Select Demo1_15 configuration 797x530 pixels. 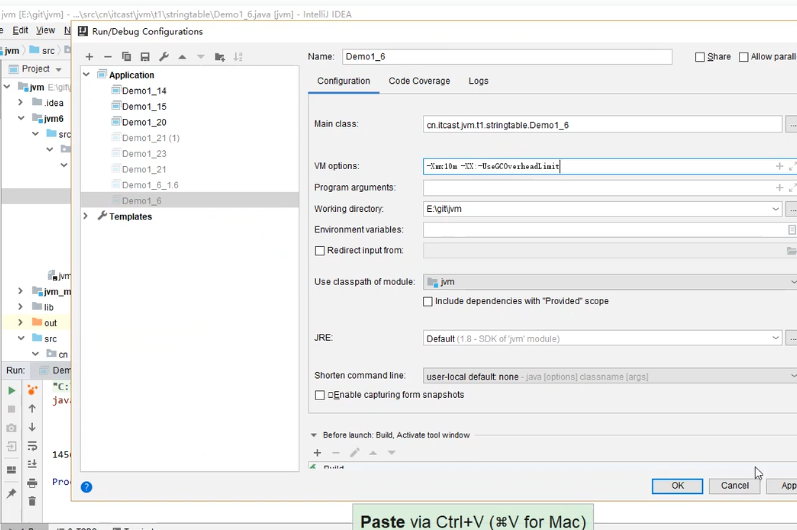144,107
